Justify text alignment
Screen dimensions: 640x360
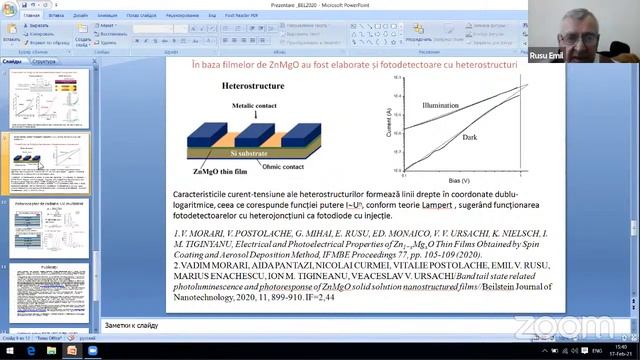(x=253, y=41)
